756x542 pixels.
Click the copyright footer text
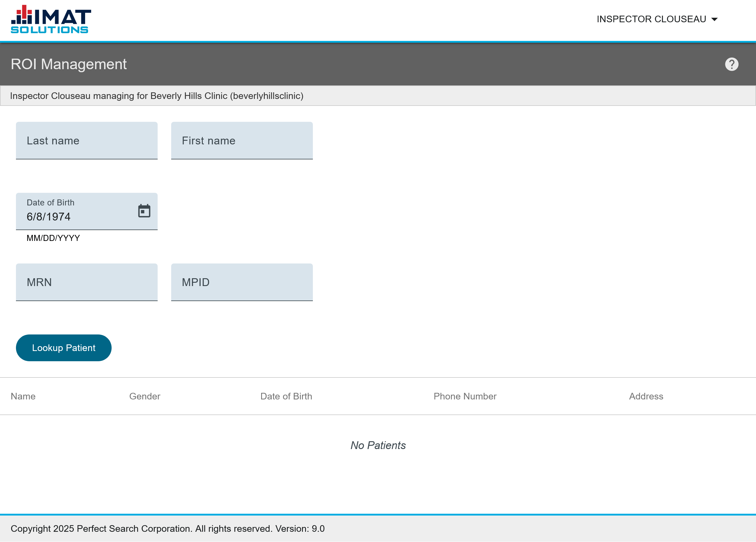167,529
